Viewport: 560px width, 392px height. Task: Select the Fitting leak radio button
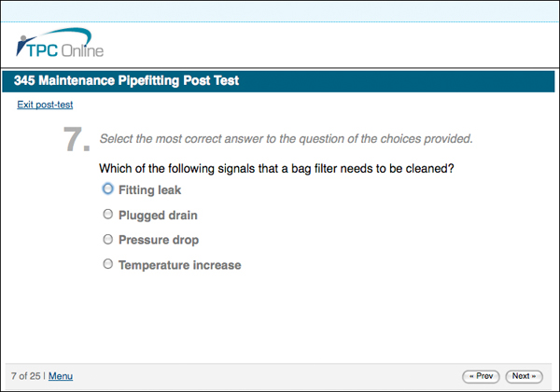[108, 189]
